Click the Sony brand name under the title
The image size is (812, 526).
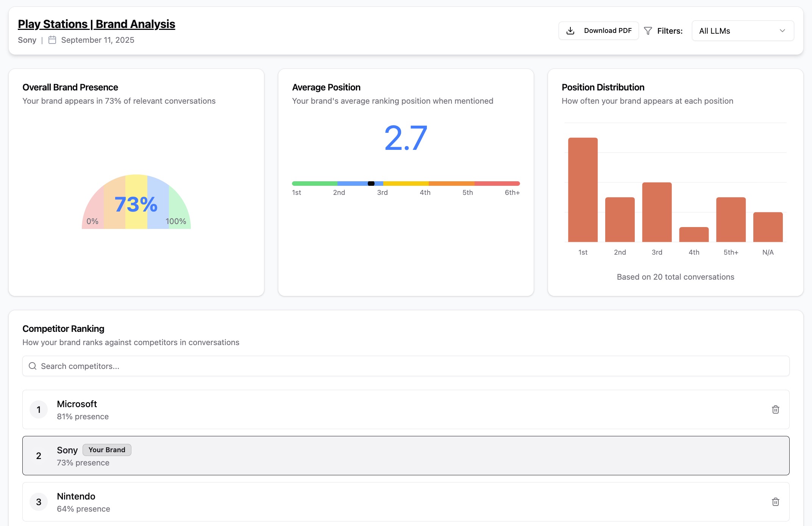pyautogui.click(x=27, y=39)
